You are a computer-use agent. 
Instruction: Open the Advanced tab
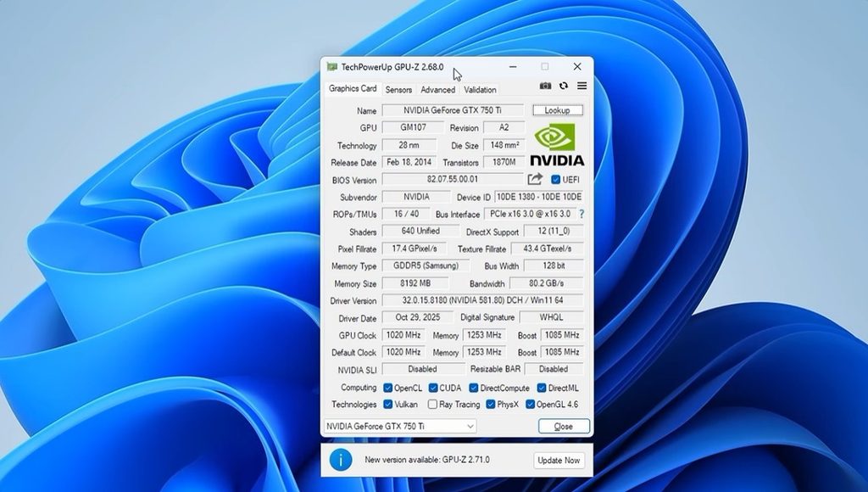438,90
